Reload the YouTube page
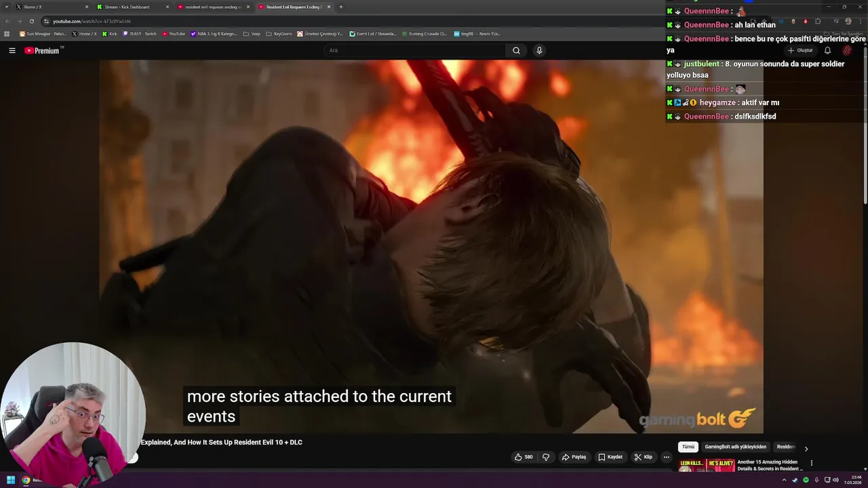The height and width of the screenshot is (488, 868). [31, 21]
